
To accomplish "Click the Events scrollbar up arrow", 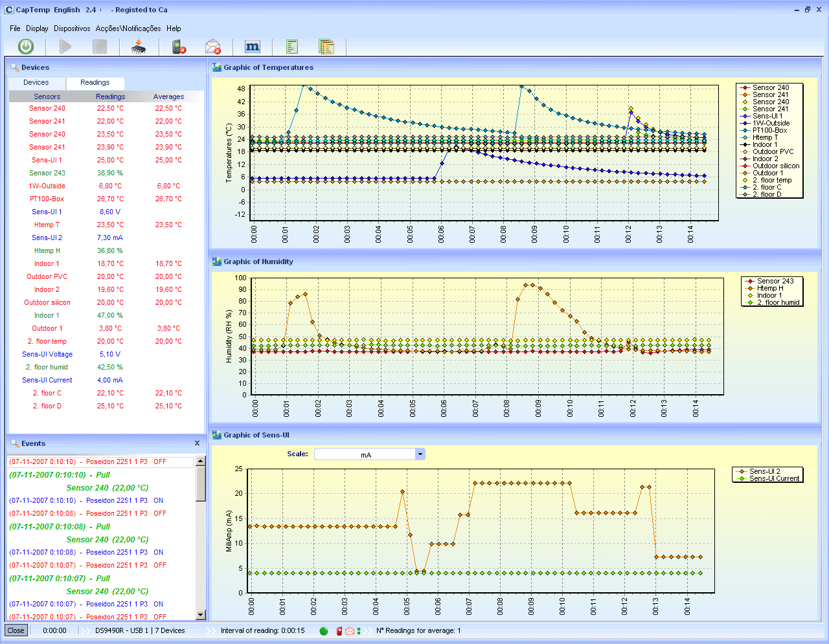I will click(x=201, y=461).
